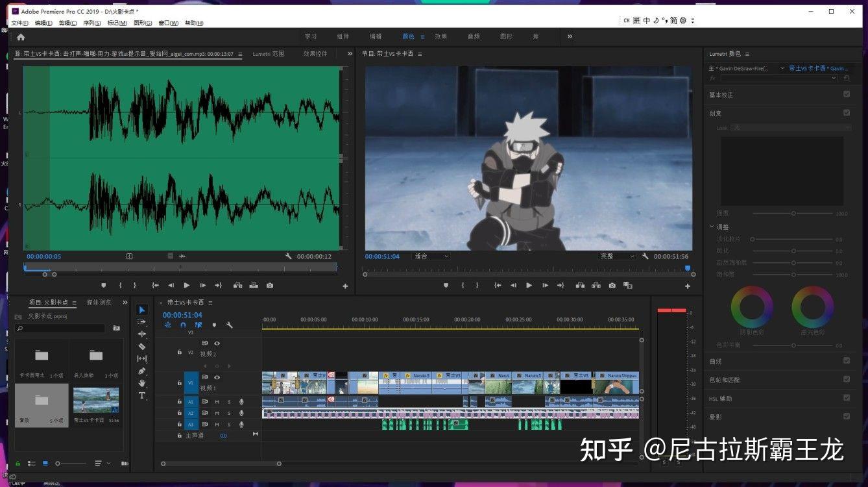Click the Home icon in workspace bar
This screenshot has height=487, width=868.
21,37
